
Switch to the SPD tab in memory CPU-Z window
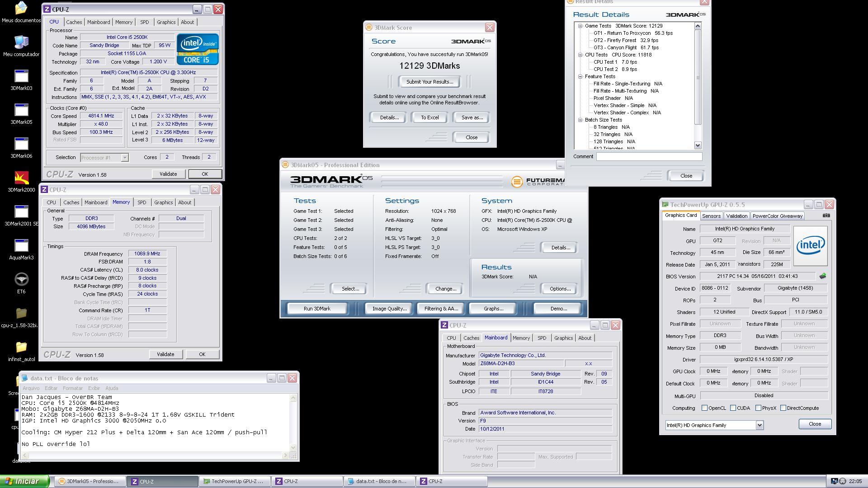(142, 202)
